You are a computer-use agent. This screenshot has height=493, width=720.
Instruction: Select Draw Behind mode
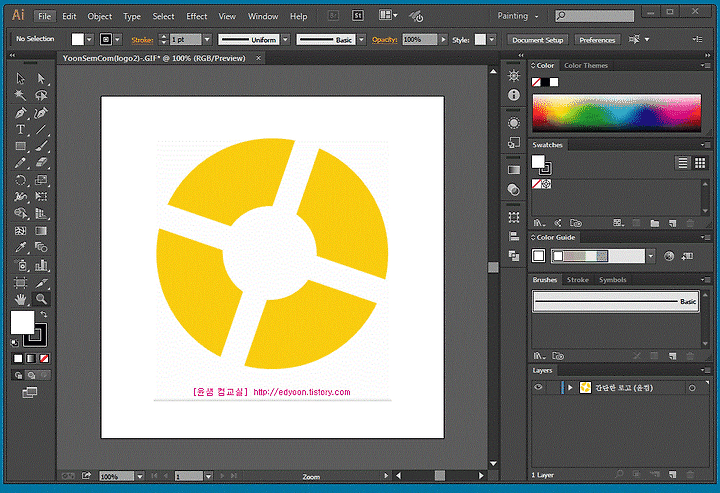(x=31, y=375)
